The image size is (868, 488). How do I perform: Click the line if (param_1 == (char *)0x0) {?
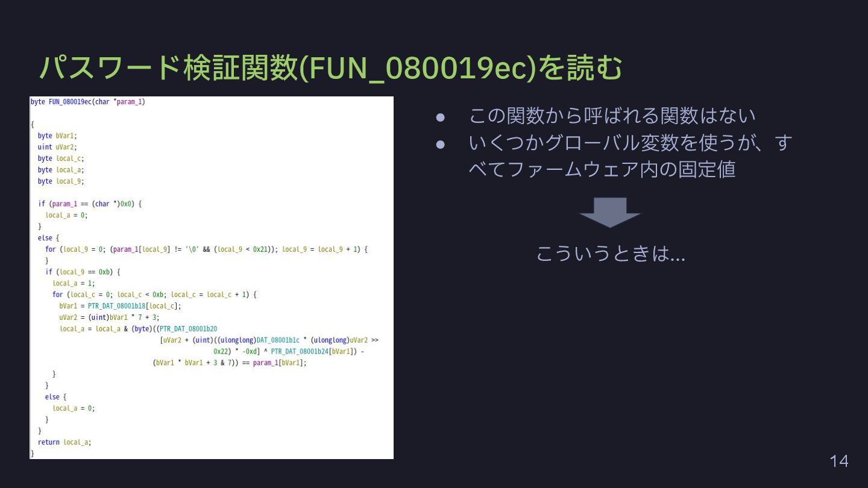pos(90,204)
